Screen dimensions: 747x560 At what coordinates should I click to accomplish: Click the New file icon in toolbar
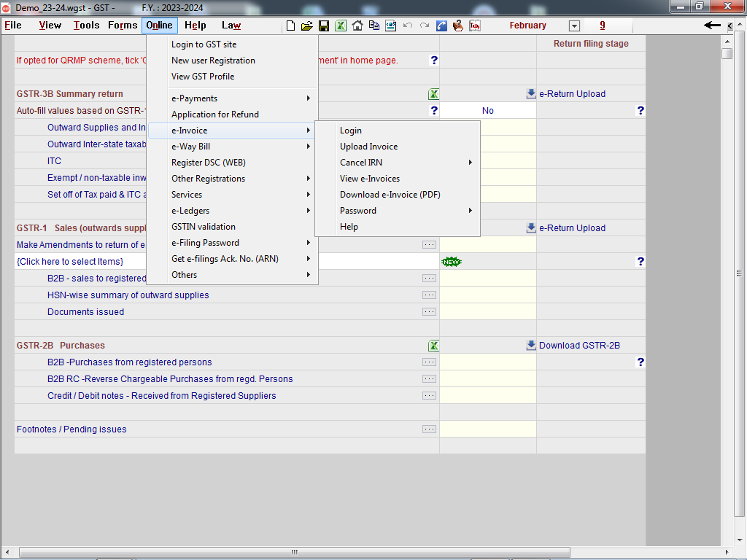(290, 26)
